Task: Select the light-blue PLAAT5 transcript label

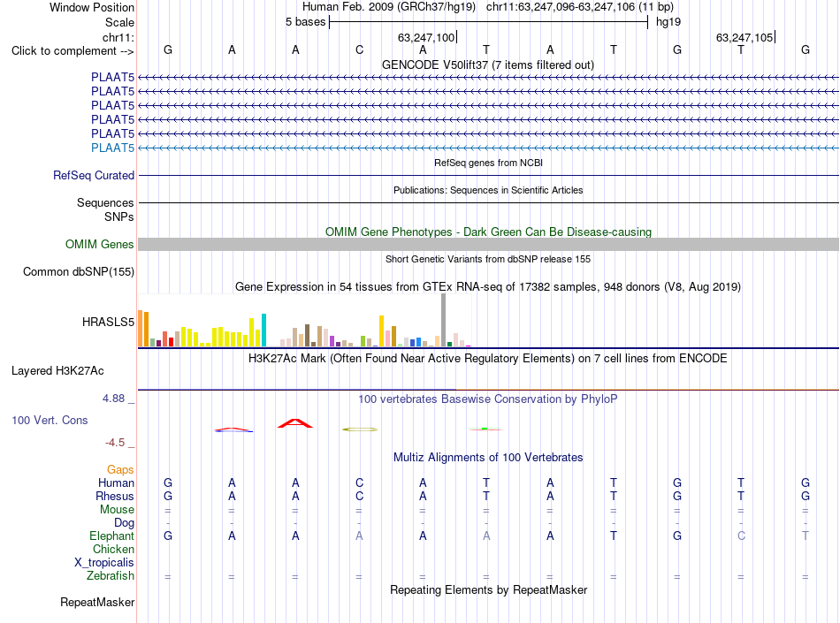Action: point(112,148)
